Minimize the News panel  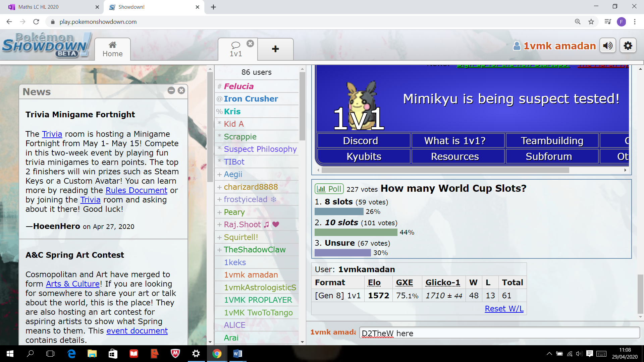pyautogui.click(x=171, y=90)
